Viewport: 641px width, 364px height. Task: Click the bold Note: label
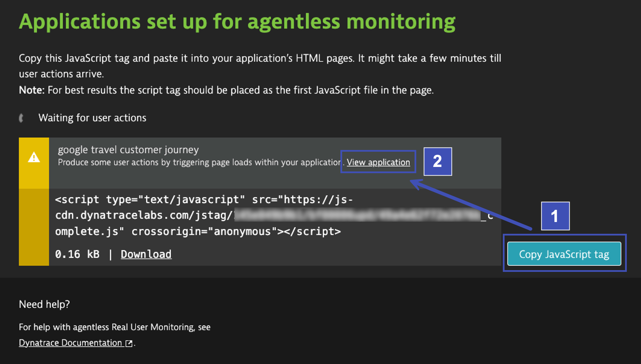tap(32, 90)
